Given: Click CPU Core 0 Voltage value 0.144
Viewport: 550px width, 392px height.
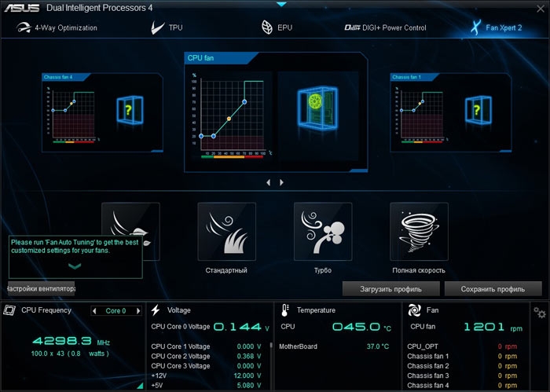Looking at the screenshot, I should click(x=237, y=327).
